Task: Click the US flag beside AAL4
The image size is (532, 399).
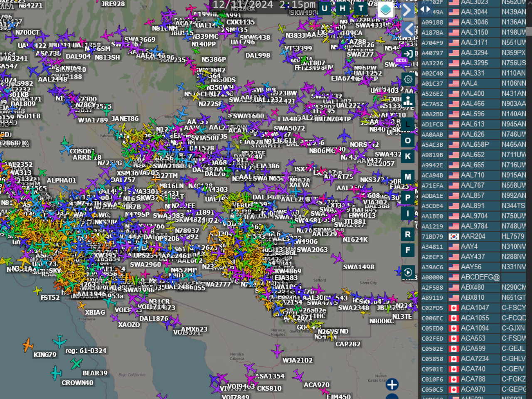Action: click(x=453, y=84)
